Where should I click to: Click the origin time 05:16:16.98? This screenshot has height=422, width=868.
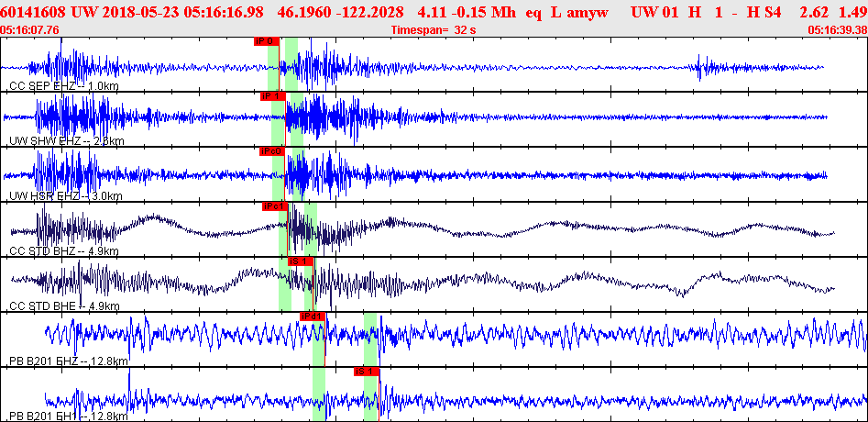[225, 12]
